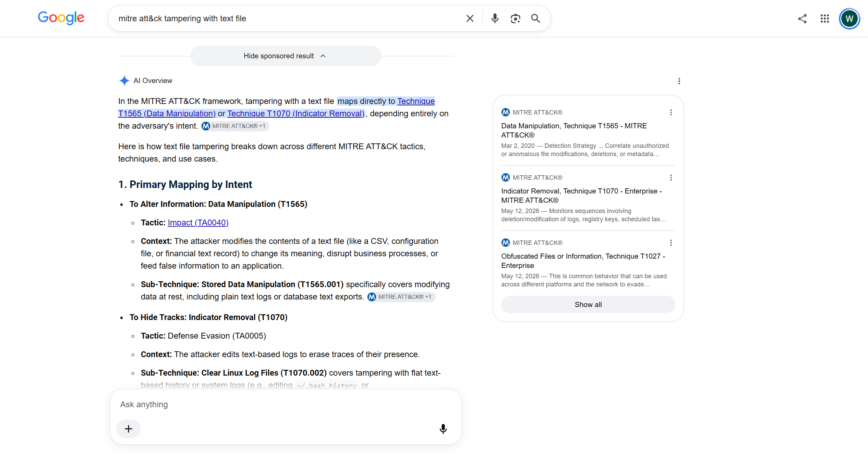This screenshot has width=868, height=459.
Task: Click 'Sub-Technique: Stored Data Manipulation (T1565.001)' text
Action: 242,284
